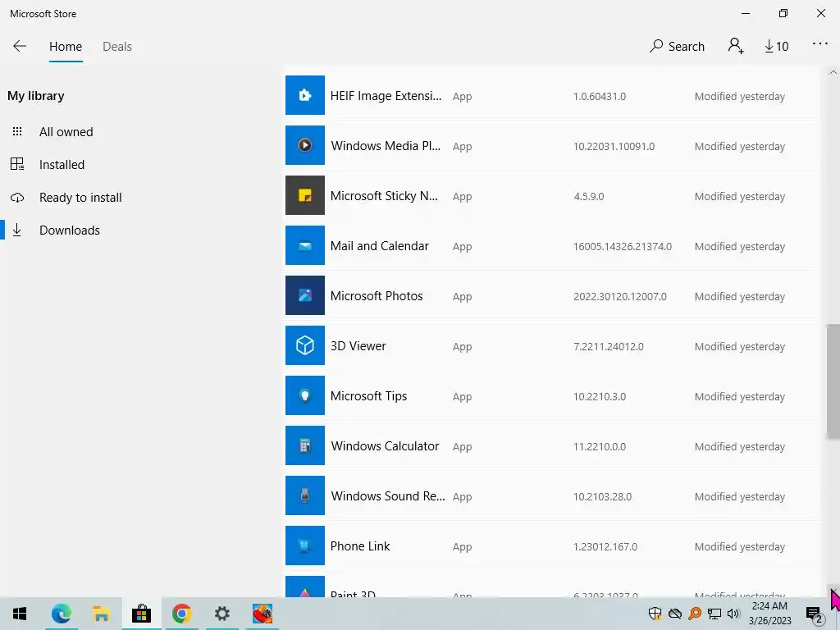The image size is (840, 630).
Task: Open Mail and Calendar app name
Action: point(379,246)
